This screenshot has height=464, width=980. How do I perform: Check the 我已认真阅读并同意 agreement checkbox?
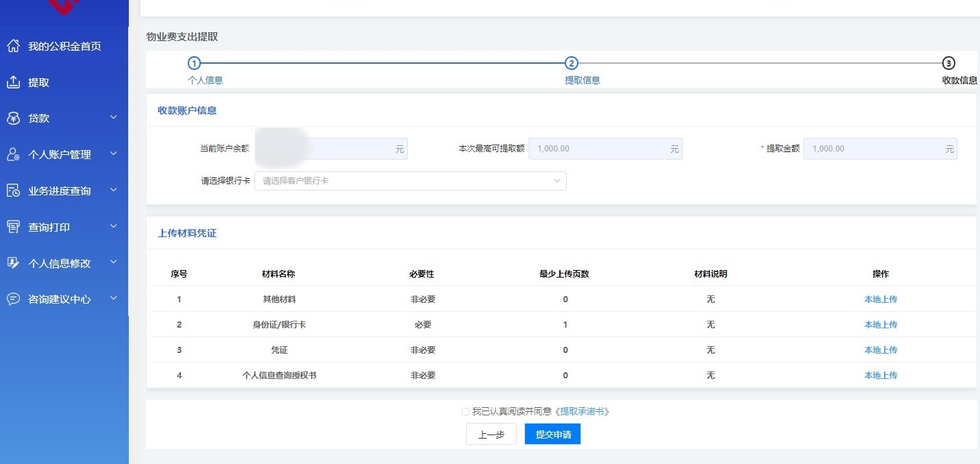tap(466, 412)
